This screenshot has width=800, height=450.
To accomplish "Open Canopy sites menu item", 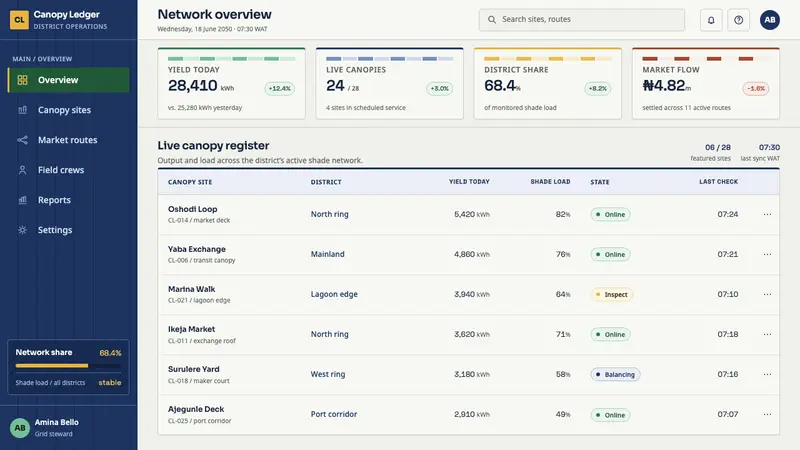I will tap(68, 110).
